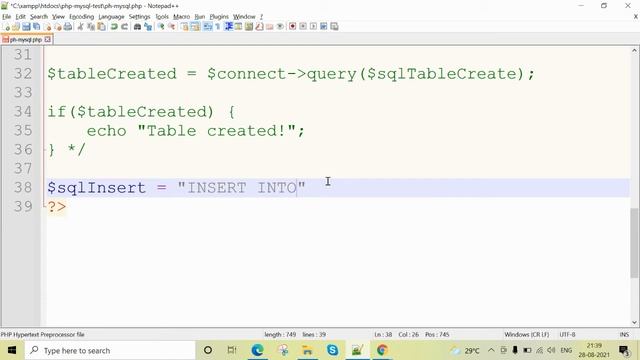Expand the hidden system tray icons chevron
Viewport: 640px width, 360px height.
491,350
